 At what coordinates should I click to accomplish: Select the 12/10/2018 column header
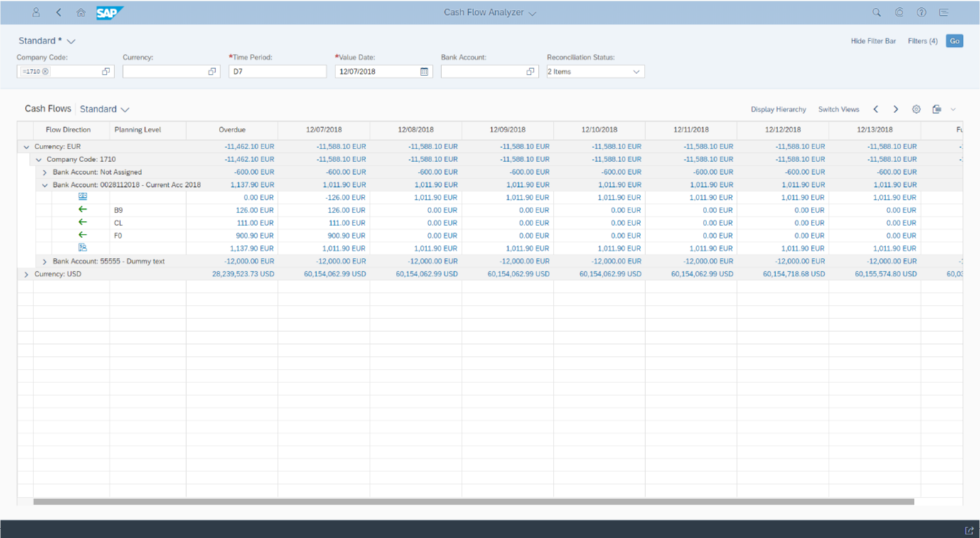(x=599, y=130)
